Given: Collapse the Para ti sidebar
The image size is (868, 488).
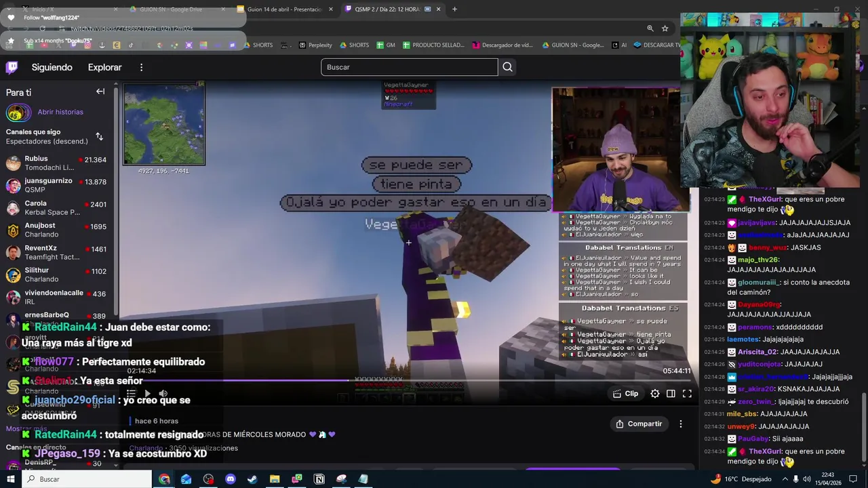Looking at the screenshot, I should [x=100, y=91].
